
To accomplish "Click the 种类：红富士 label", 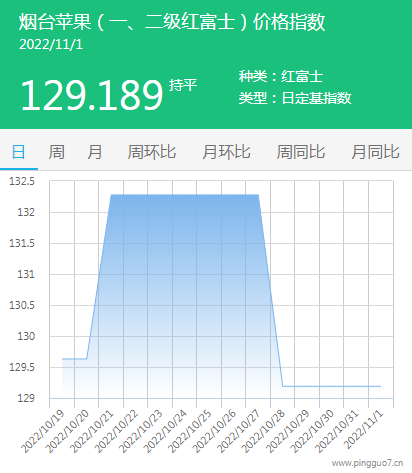I will (x=281, y=76).
